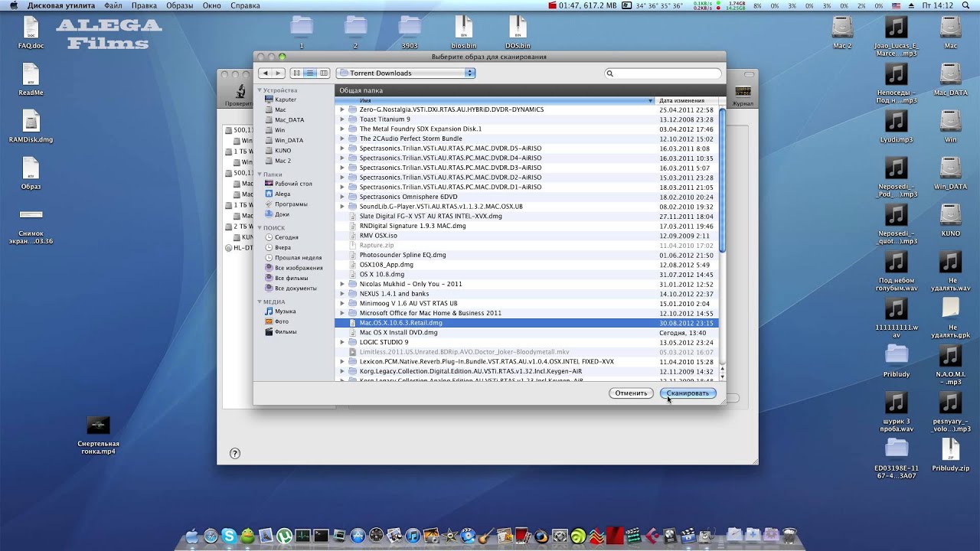
Task: Open the help button in Disk Utility window
Action: [235, 453]
